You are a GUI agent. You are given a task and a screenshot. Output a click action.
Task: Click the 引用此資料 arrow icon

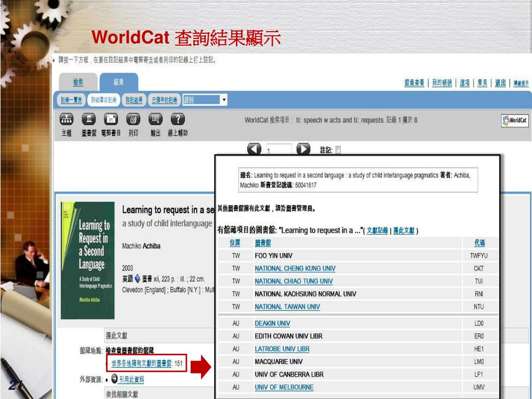(x=114, y=378)
